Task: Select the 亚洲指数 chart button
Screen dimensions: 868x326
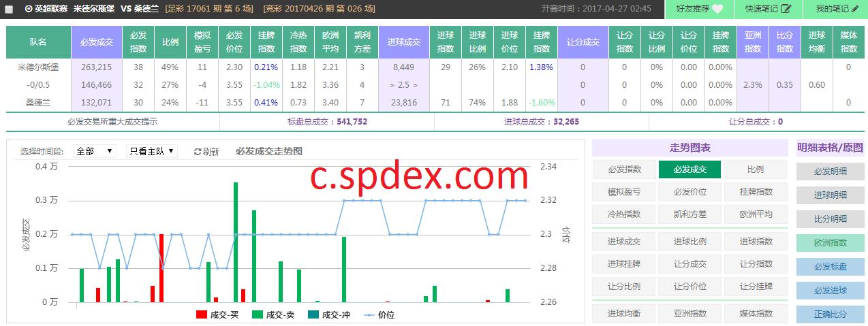Action: [x=689, y=313]
